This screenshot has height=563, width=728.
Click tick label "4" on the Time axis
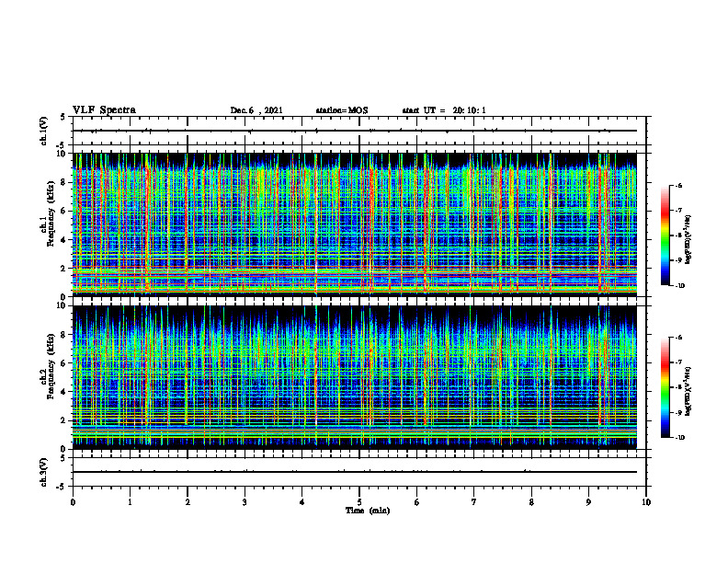tap(302, 502)
